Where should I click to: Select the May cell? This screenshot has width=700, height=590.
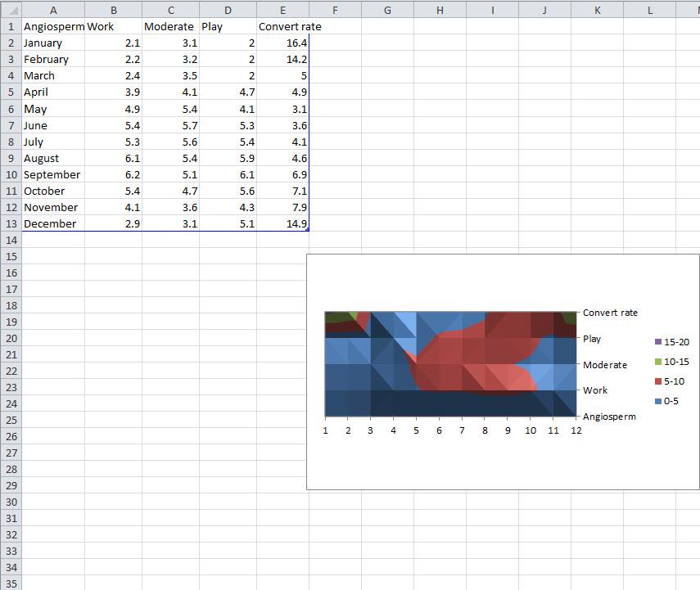click(x=53, y=109)
